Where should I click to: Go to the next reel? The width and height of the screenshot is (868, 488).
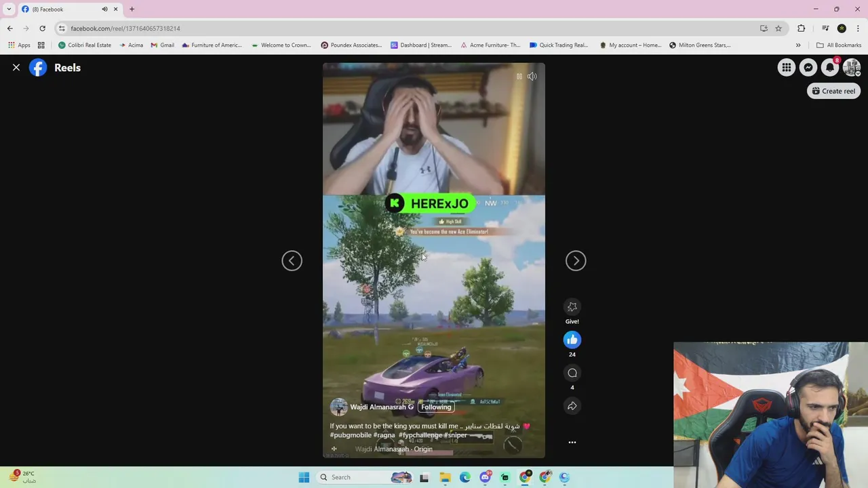click(x=576, y=261)
